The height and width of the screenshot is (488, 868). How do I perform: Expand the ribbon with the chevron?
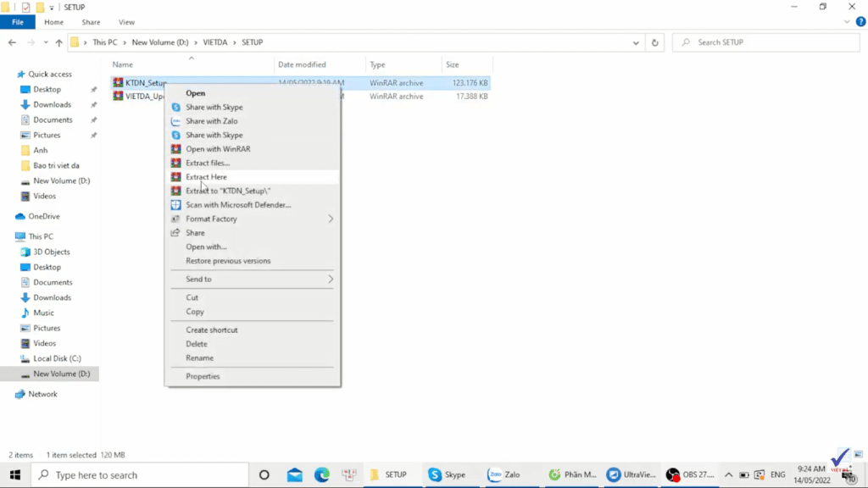coord(847,22)
